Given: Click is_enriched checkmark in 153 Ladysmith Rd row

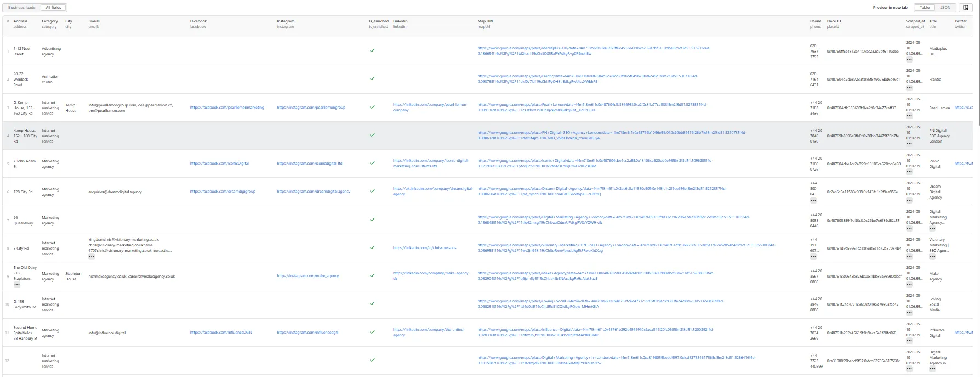Looking at the screenshot, I should tap(372, 304).
